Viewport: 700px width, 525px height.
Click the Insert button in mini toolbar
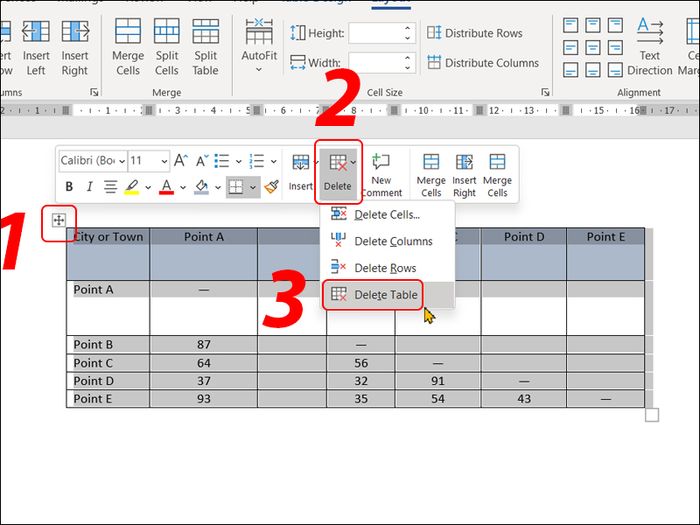pos(300,172)
